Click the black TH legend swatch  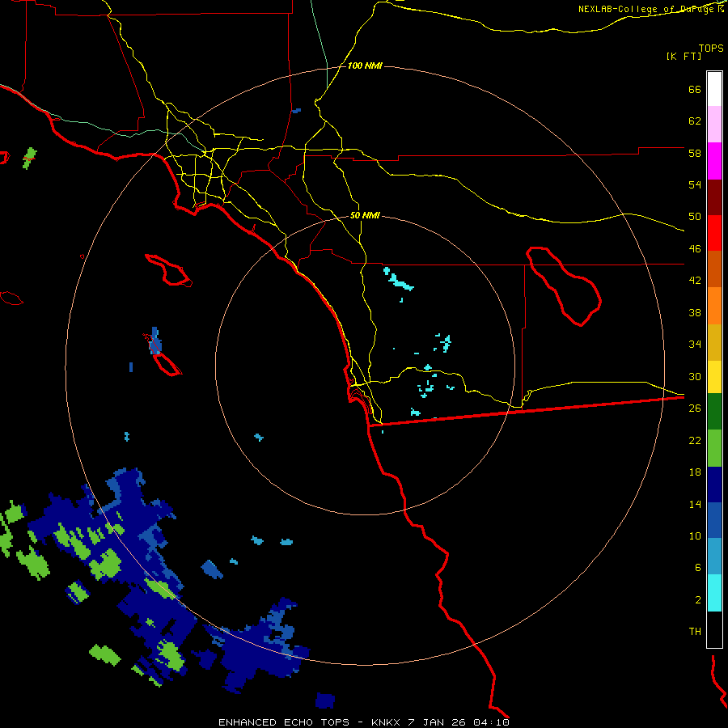click(x=714, y=629)
